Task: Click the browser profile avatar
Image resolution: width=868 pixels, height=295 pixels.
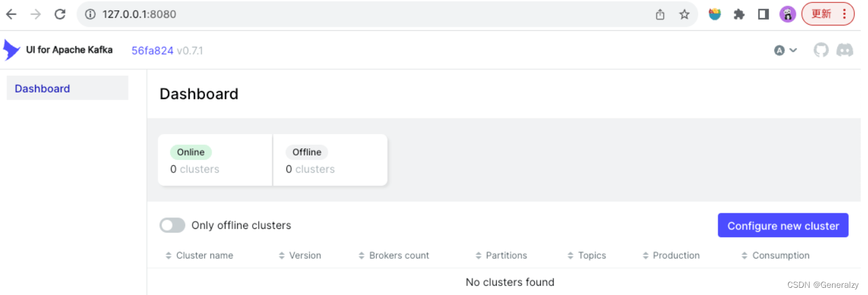Action: point(787,14)
